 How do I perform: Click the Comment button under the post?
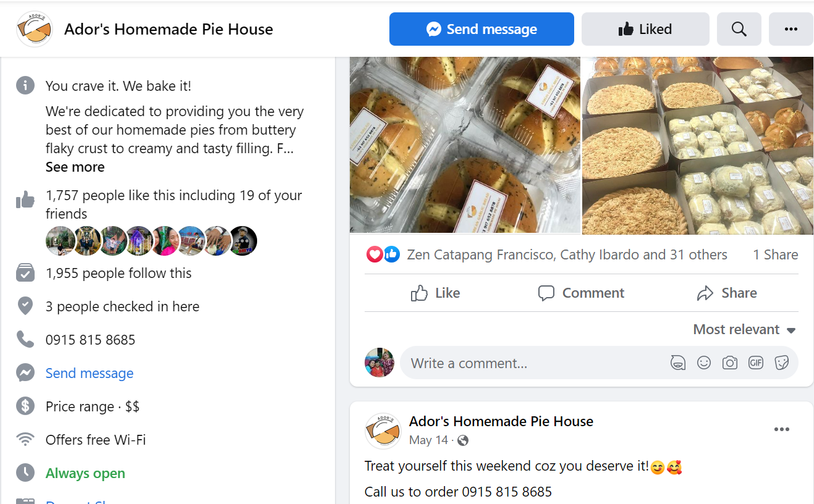(581, 293)
